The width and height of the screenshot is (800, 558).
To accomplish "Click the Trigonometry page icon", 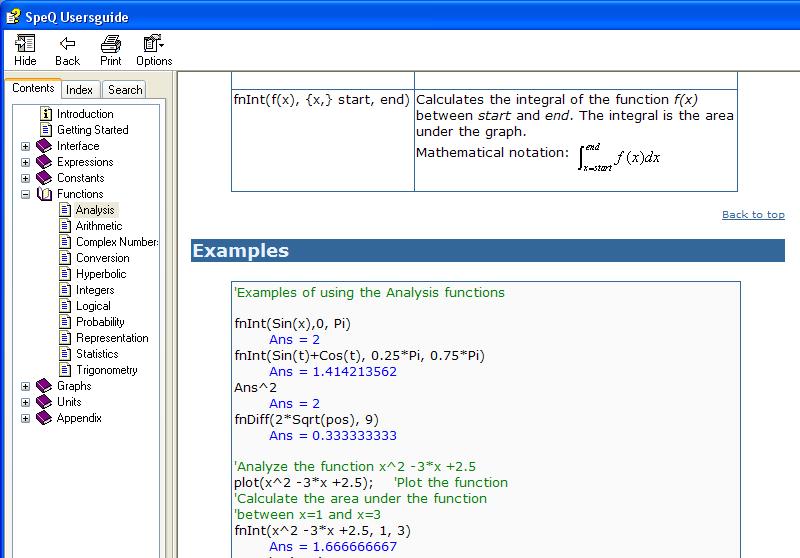I will coord(65,369).
